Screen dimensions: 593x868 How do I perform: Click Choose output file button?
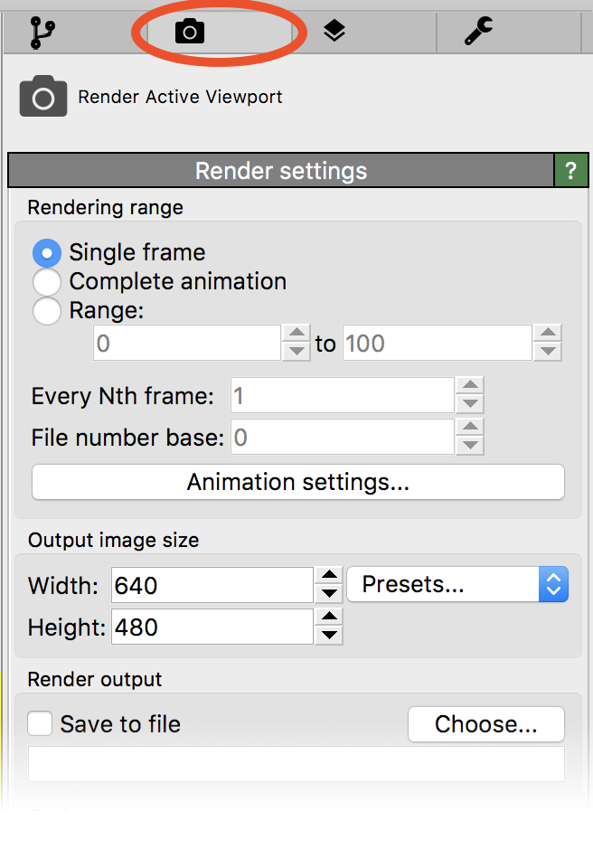point(485,724)
